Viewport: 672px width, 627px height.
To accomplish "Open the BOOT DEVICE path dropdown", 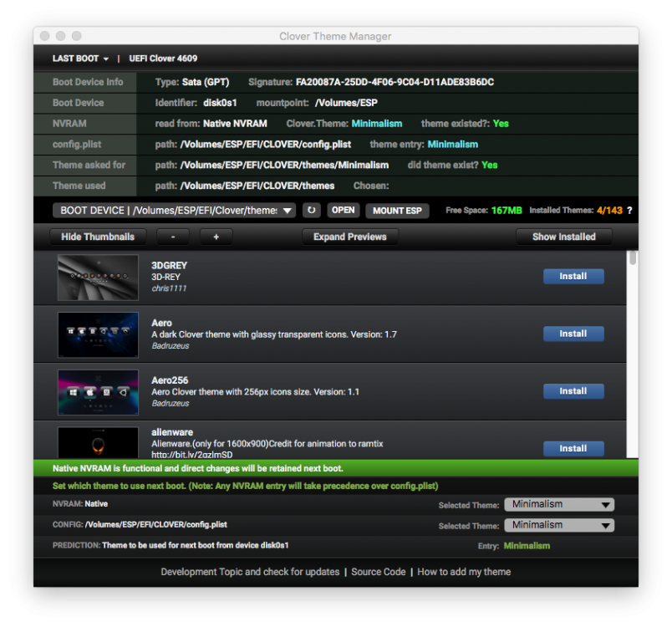I will point(174,211).
